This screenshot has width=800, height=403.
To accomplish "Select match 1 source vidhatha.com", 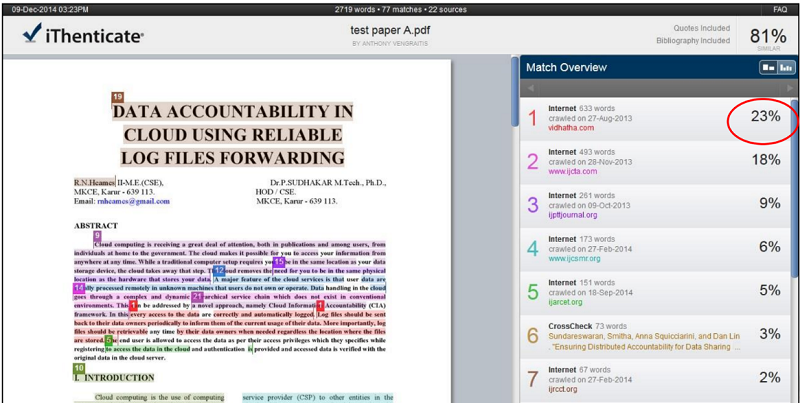I will click(571, 128).
